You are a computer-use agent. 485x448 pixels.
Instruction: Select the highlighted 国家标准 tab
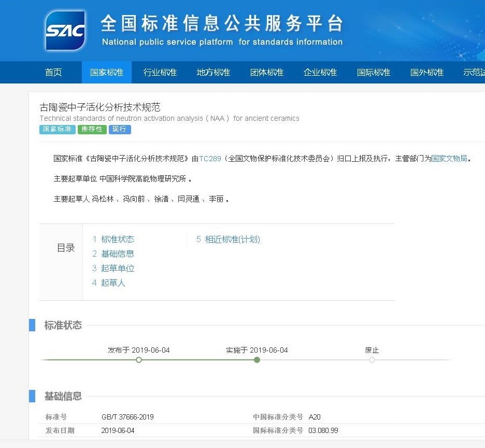pos(106,72)
